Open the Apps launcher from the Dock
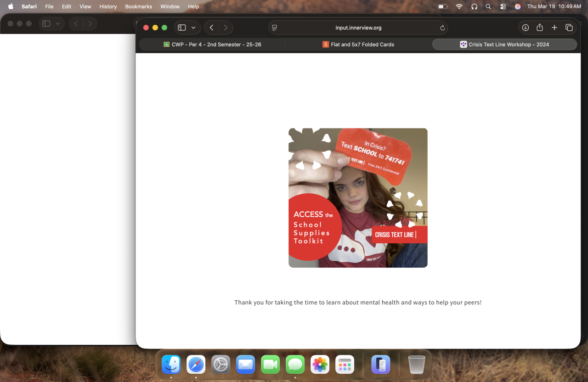 click(x=345, y=365)
